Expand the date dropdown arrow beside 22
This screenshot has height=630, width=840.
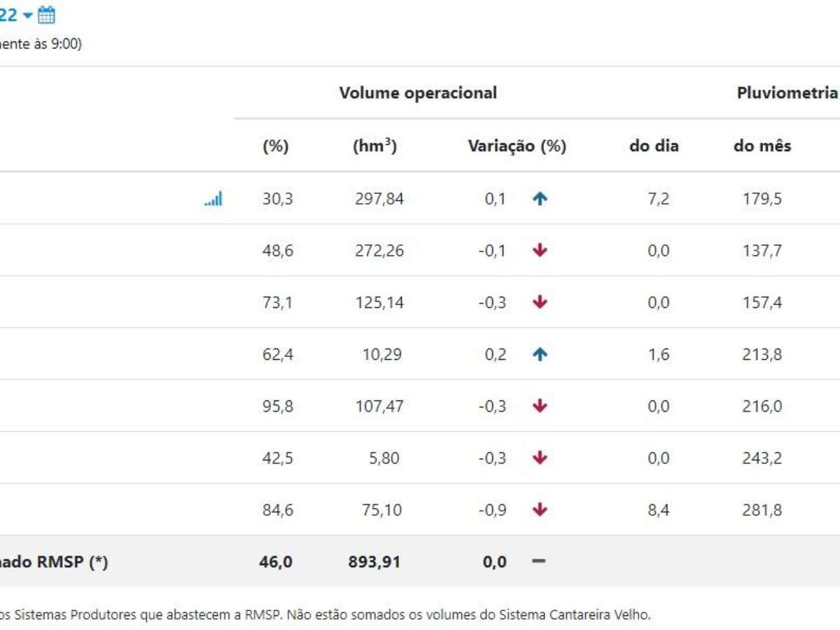click(x=27, y=15)
